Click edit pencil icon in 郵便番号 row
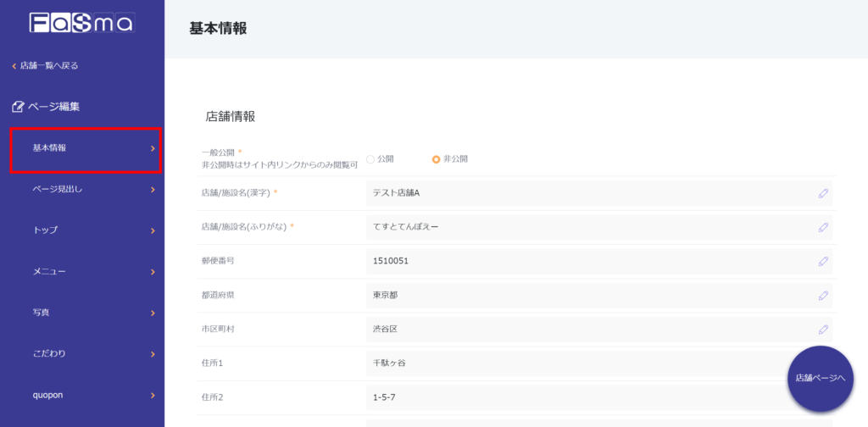Viewport: 868px width, 427px height. (x=822, y=261)
